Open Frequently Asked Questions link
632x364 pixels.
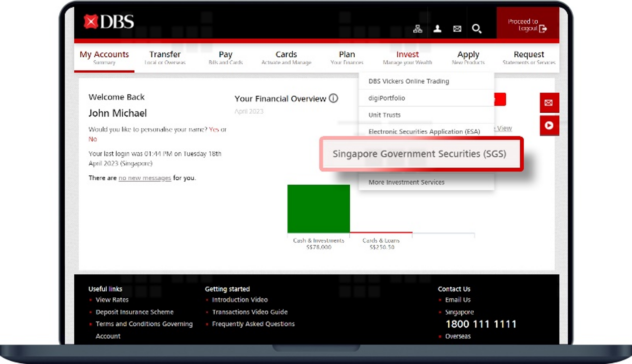(253, 324)
